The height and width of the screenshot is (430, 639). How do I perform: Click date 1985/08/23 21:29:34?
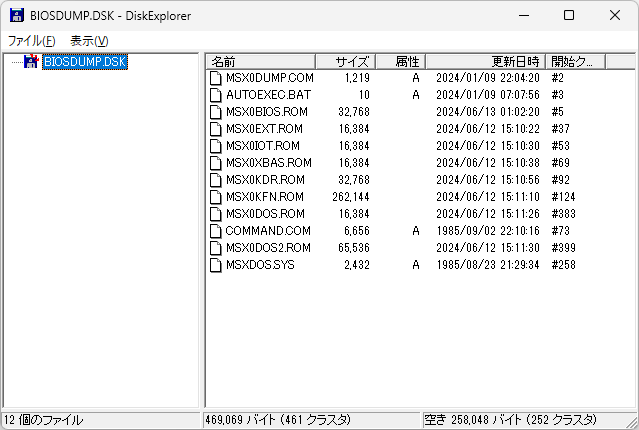[x=488, y=265]
